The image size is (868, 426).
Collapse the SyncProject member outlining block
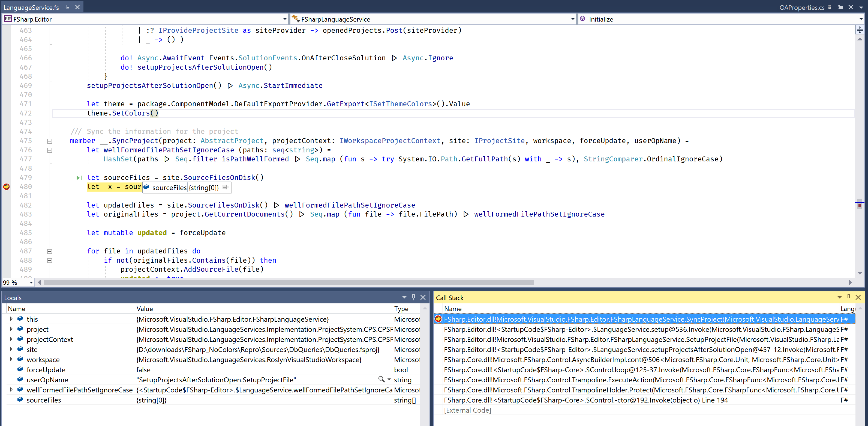[50, 141]
